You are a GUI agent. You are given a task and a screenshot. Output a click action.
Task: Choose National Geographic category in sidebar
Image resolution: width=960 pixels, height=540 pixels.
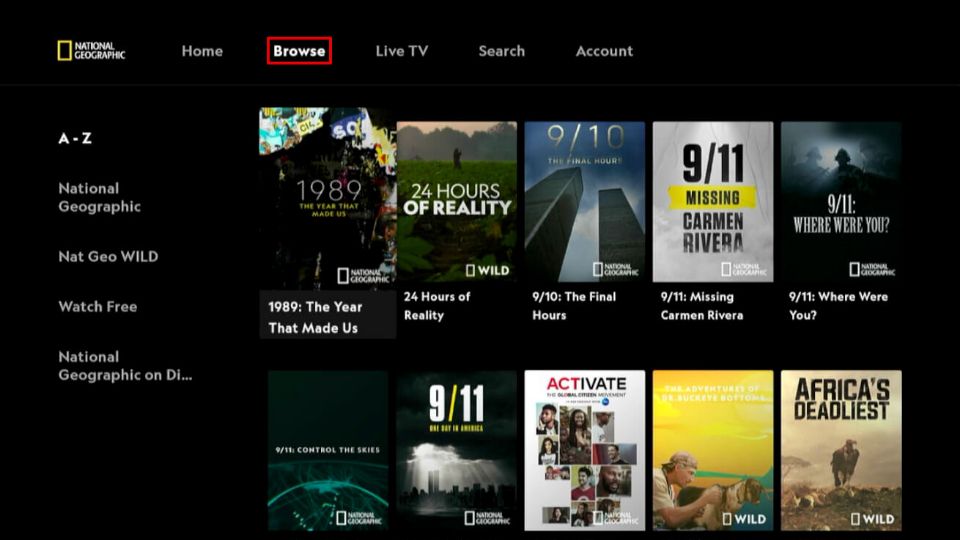[99, 197]
